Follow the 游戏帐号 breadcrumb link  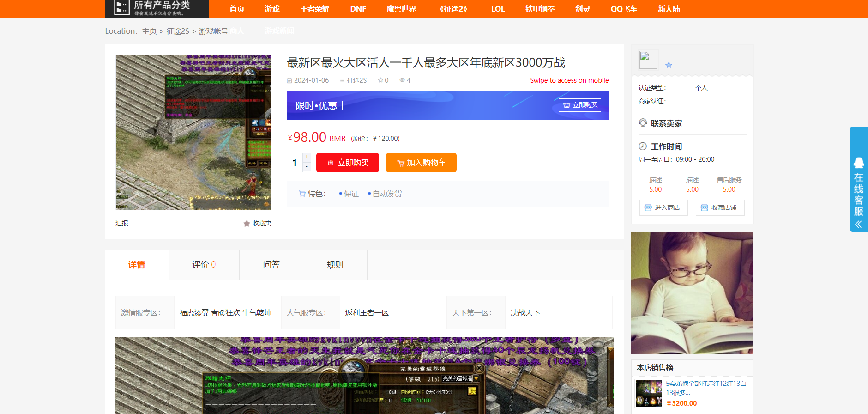coord(213,31)
